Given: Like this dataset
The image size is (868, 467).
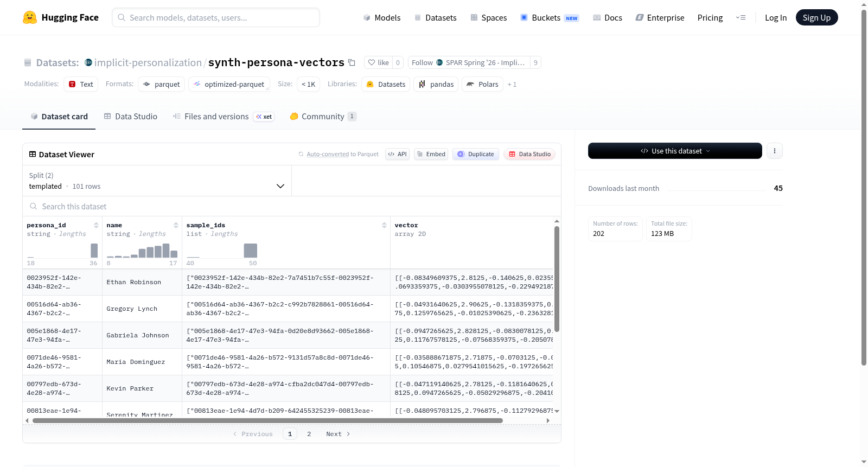Looking at the screenshot, I should [x=379, y=62].
